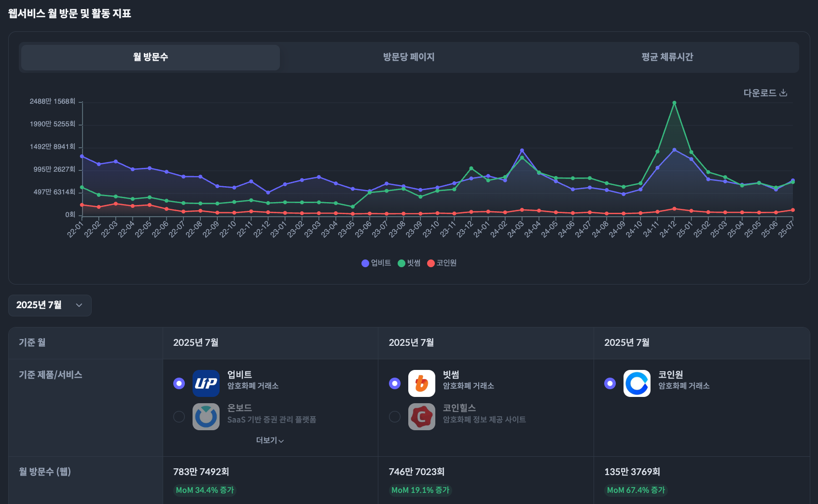
Task: Select the 코인힐스 radio button
Action: pyautogui.click(x=395, y=417)
